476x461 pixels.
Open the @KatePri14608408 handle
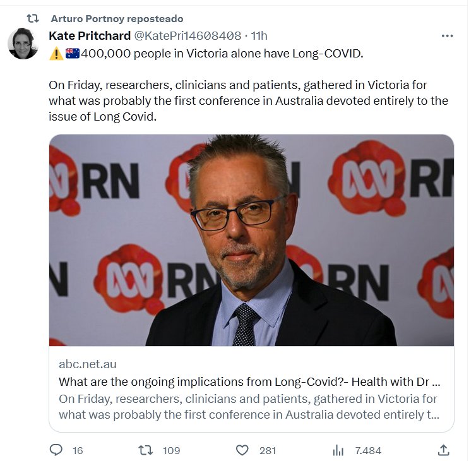pyautogui.click(x=187, y=35)
